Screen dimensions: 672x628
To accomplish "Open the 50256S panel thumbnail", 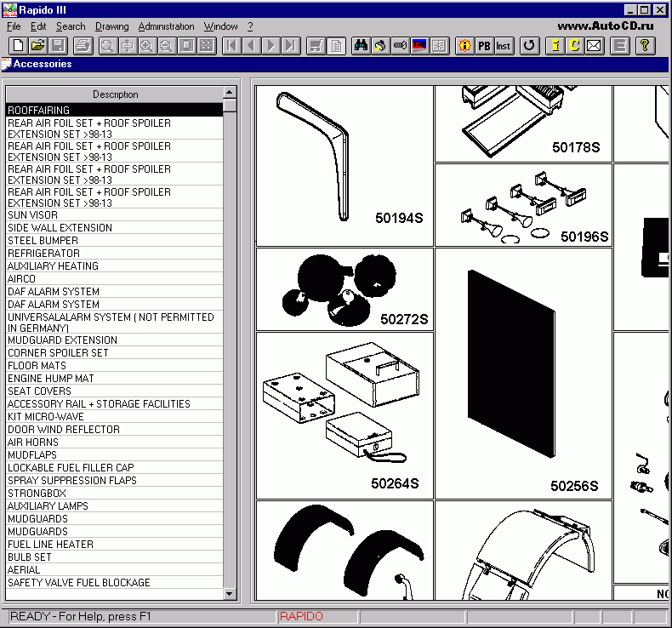I will 523,374.
